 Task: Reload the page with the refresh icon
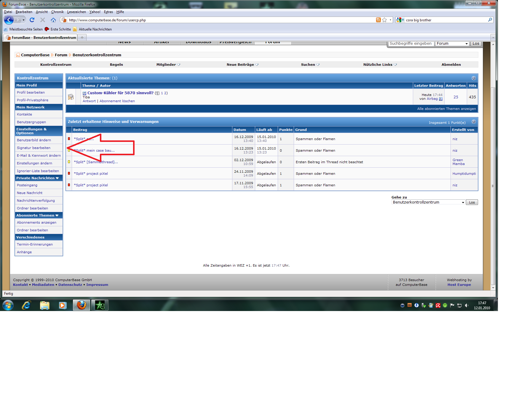32,20
